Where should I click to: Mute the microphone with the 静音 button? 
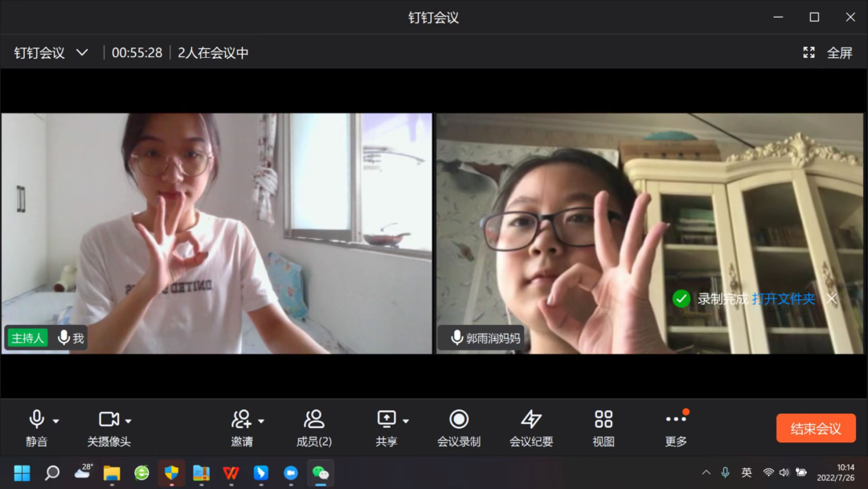coord(36,428)
